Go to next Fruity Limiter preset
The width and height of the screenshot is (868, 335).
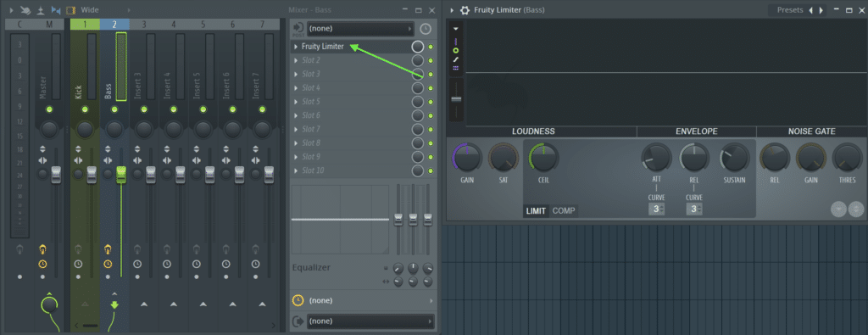[821, 10]
